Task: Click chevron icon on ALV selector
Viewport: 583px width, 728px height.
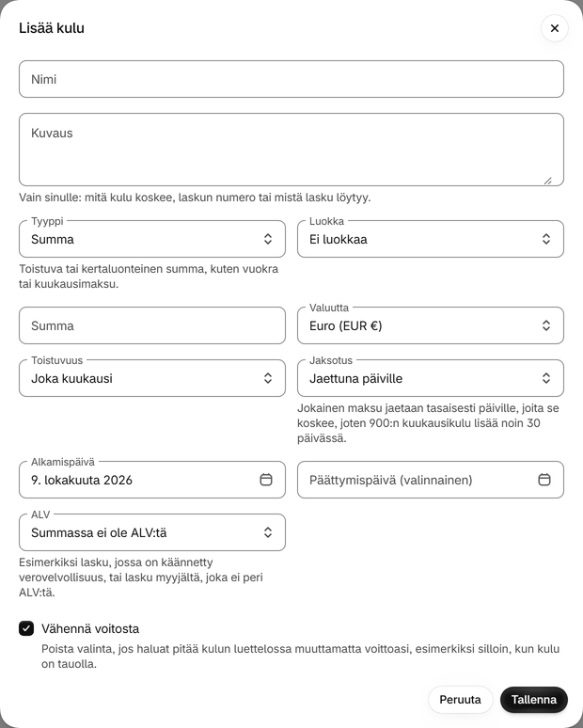Action: [268, 532]
